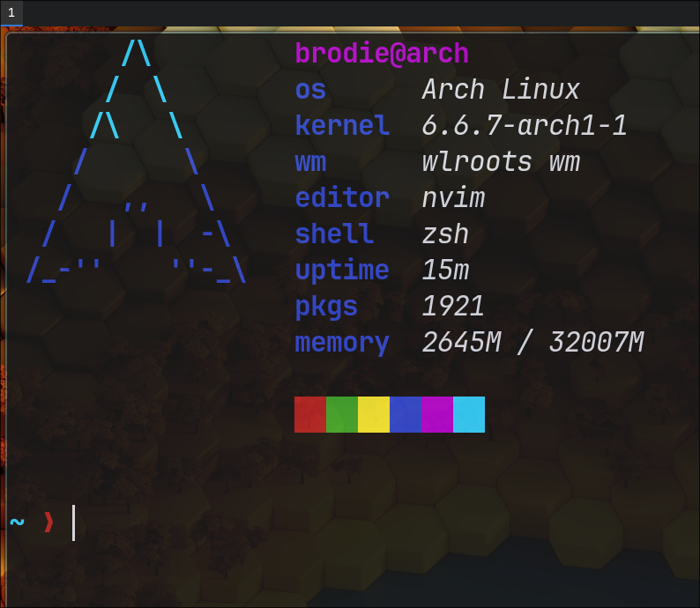Click the blue color block
This screenshot has width=700, height=608.
406,414
